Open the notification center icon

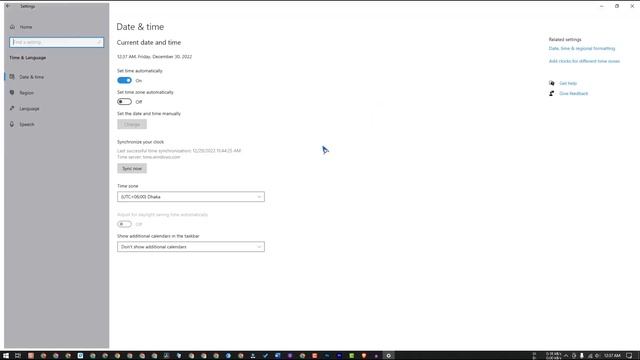tap(629, 356)
